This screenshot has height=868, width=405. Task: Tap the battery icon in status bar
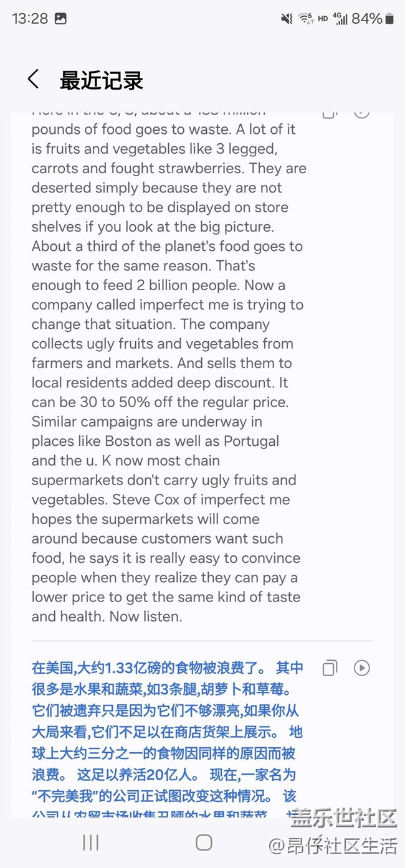(x=389, y=19)
